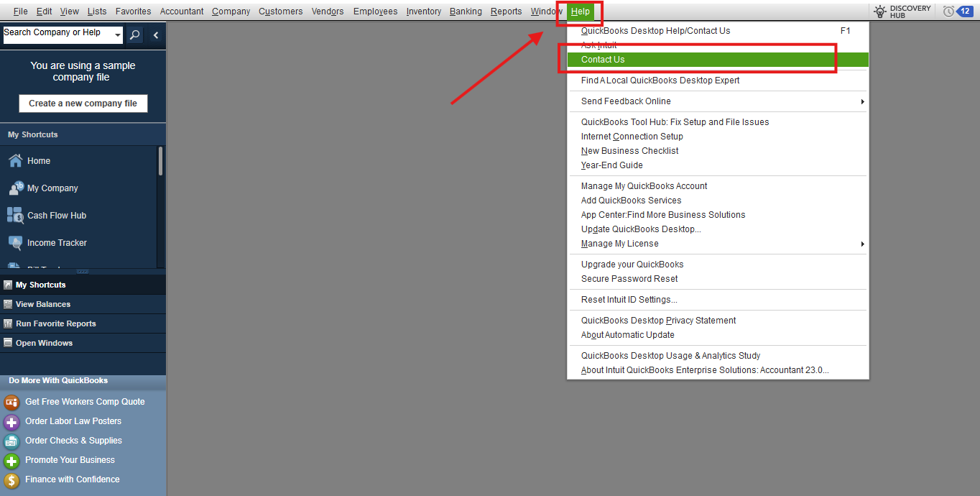Open the Banking menu
980x496 pixels.
click(466, 12)
